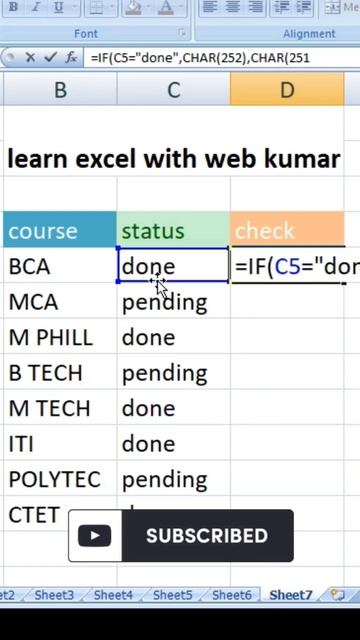Open the Underline style dropdown arrow
Screen dimensions: 360x640
[75, 7]
